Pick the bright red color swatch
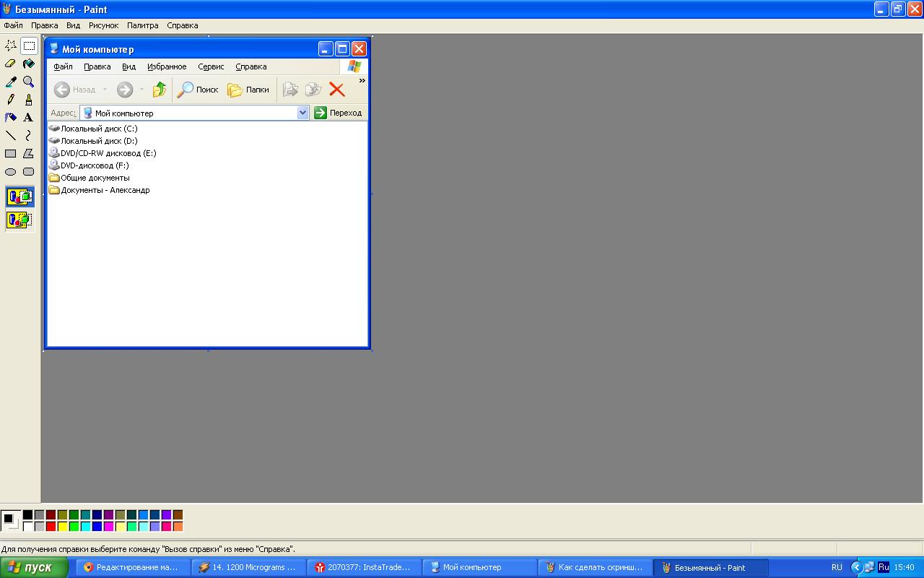The height and width of the screenshot is (578, 924). pyautogui.click(x=51, y=527)
